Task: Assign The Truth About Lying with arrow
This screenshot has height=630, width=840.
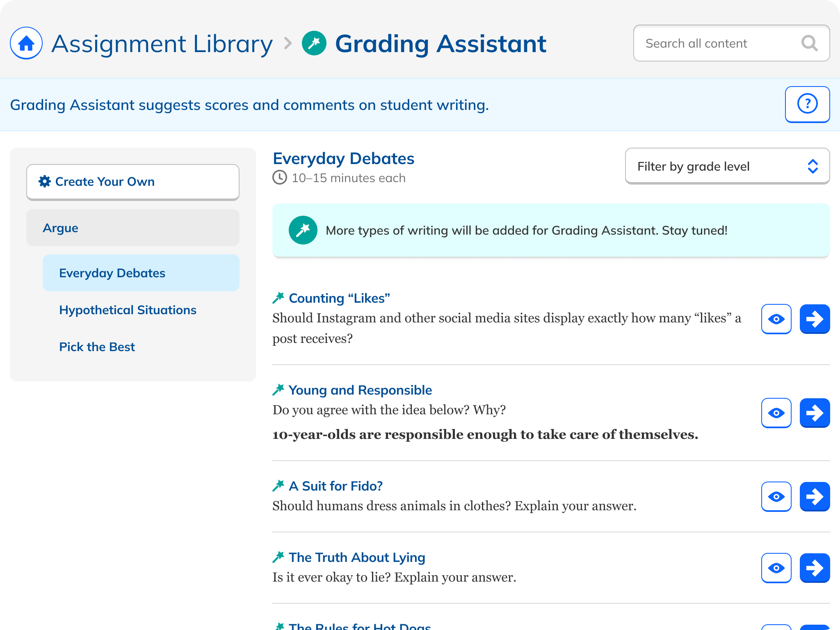Action: [x=815, y=568]
